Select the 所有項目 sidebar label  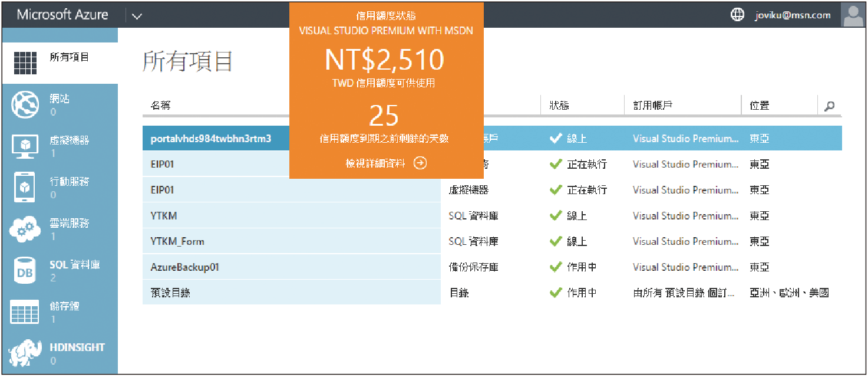[x=70, y=57]
